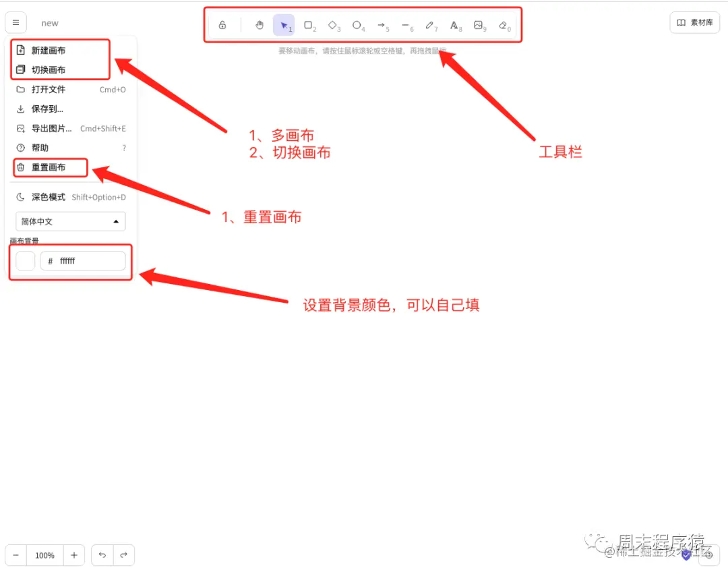Click the ffffff hex color input
Image resolution: width=728 pixels, height=574 pixels.
pyautogui.click(x=83, y=260)
